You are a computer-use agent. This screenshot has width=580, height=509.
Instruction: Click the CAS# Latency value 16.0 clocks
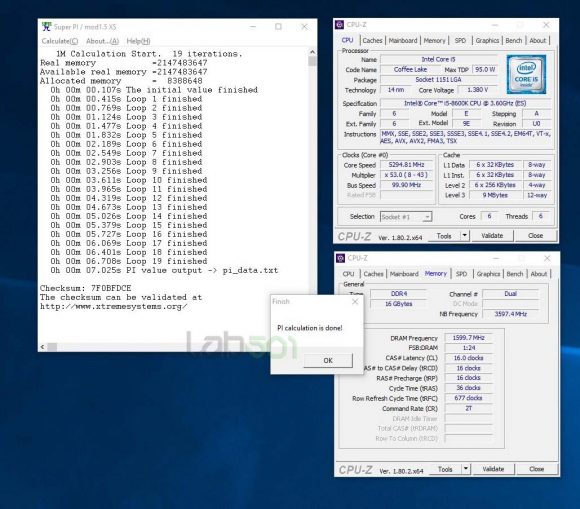pos(468,358)
